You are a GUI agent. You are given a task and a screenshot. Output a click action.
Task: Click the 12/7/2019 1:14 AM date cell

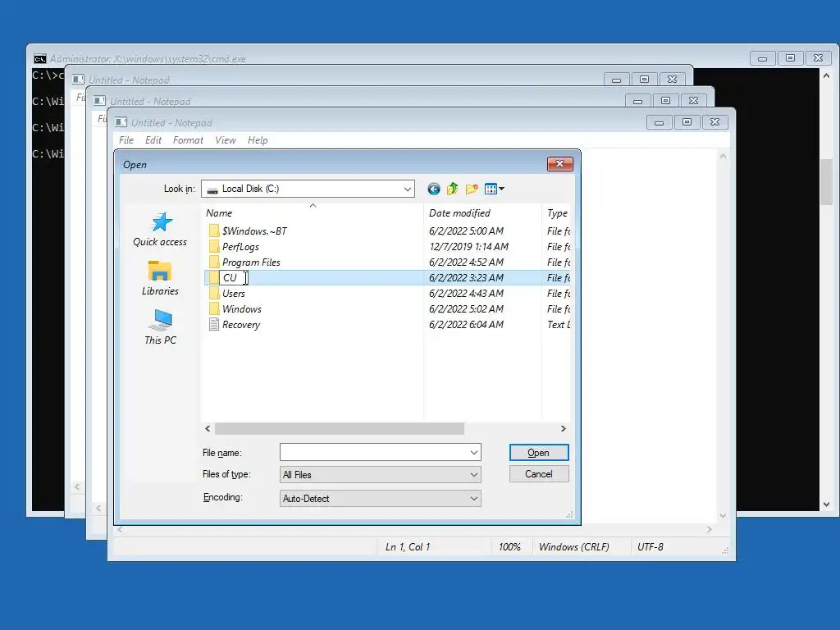468,247
